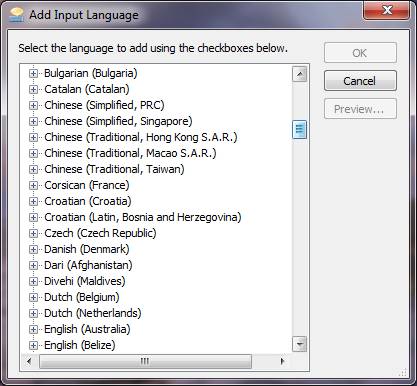This screenshot has height=386, width=417.
Task: Click the horizontal scrollbar left arrow
Action: [29, 361]
